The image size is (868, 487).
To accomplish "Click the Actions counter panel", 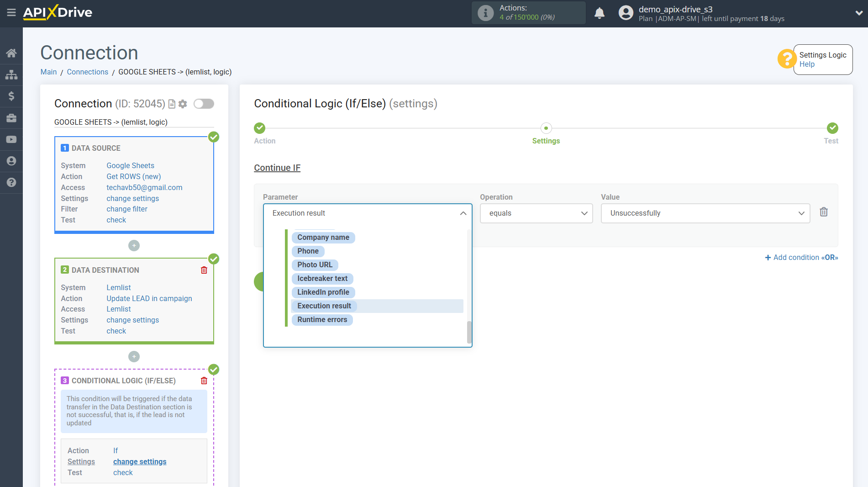I will click(529, 13).
